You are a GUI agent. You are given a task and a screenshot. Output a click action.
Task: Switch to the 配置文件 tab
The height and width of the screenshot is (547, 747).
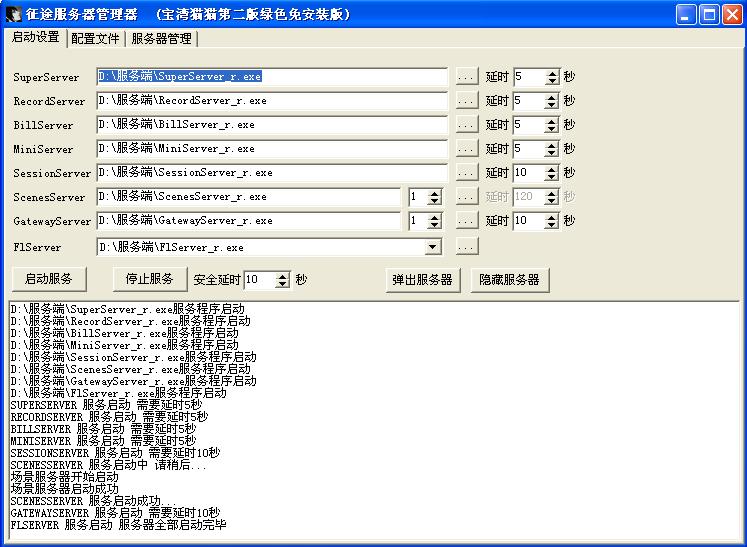(x=96, y=39)
